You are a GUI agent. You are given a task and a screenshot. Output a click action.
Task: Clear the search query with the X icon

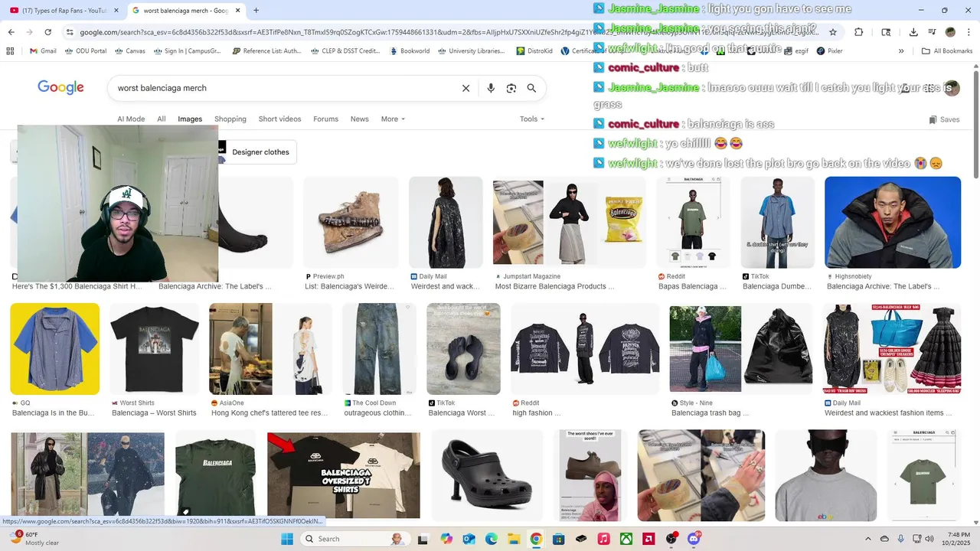click(465, 88)
